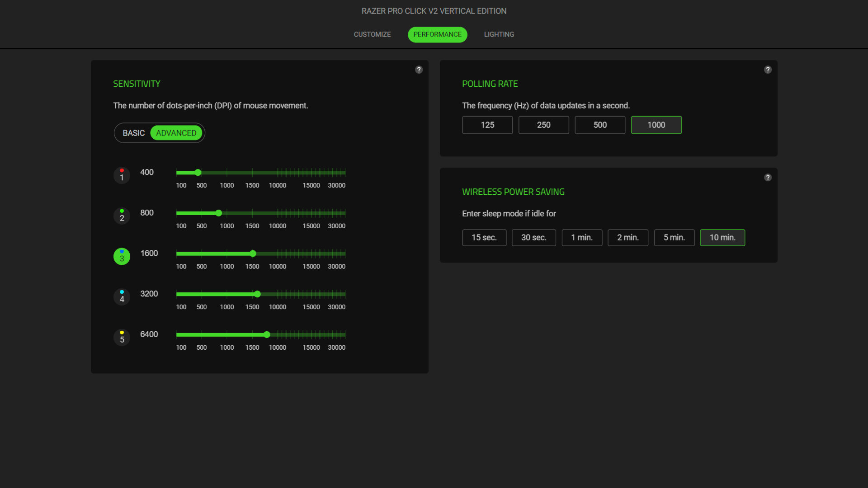
Task: Select 500 Hz polling rate
Action: tap(600, 125)
